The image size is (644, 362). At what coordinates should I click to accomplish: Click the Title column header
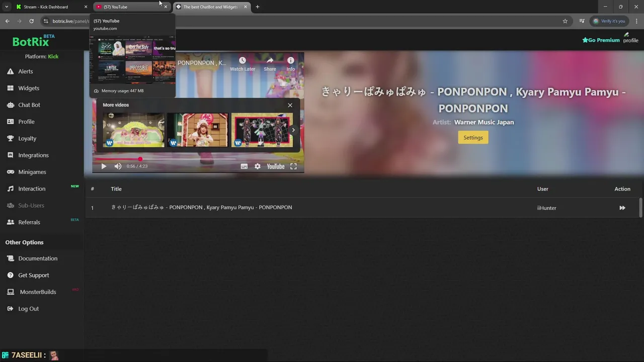(x=116, y=189)
